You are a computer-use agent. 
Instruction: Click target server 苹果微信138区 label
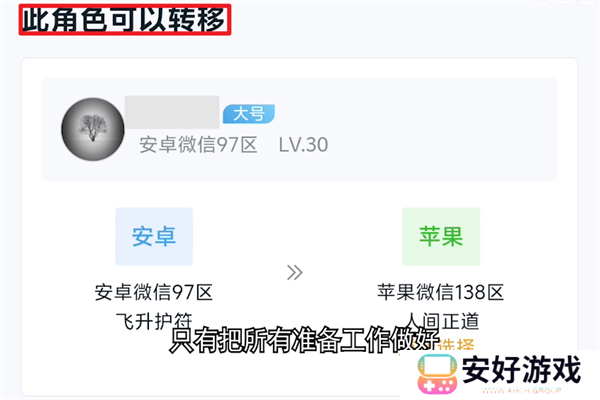click(441, 292)
